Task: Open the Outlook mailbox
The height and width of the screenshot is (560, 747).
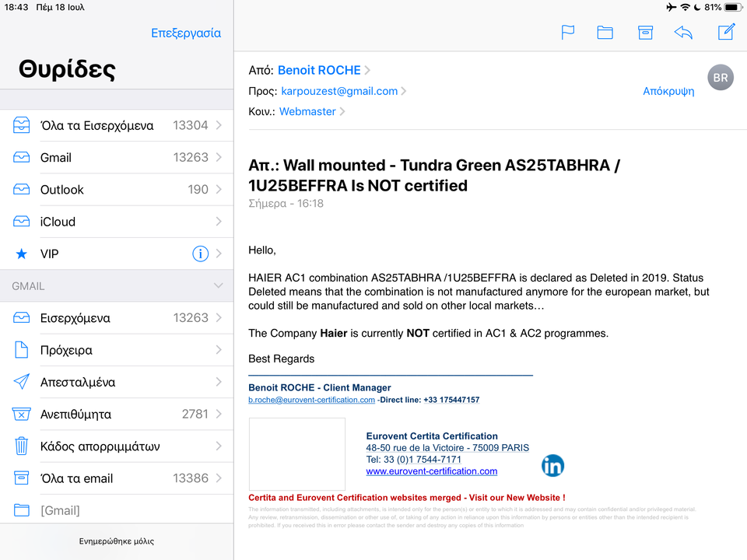Action: coord(117,190)
